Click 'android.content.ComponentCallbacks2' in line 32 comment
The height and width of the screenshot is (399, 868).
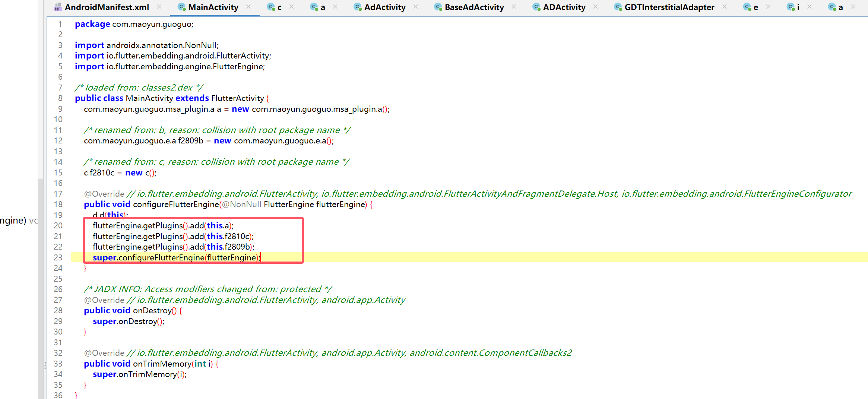pyautogui.click(x=491, y=353)
